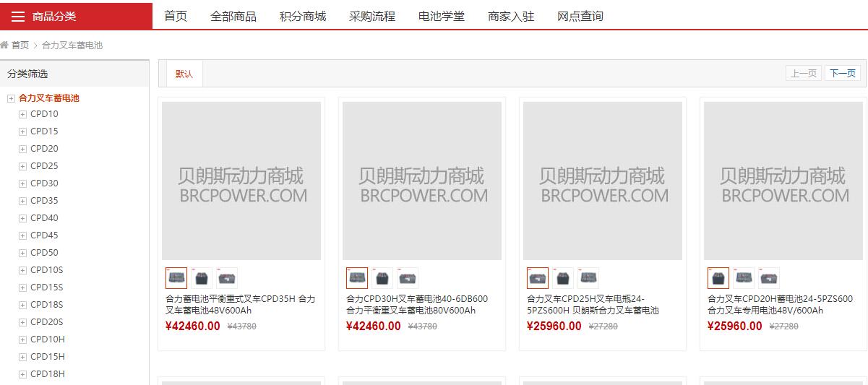
Task: Collapse the 合力叉车蓄电池 category node
Action: click(x=11, y=98)
